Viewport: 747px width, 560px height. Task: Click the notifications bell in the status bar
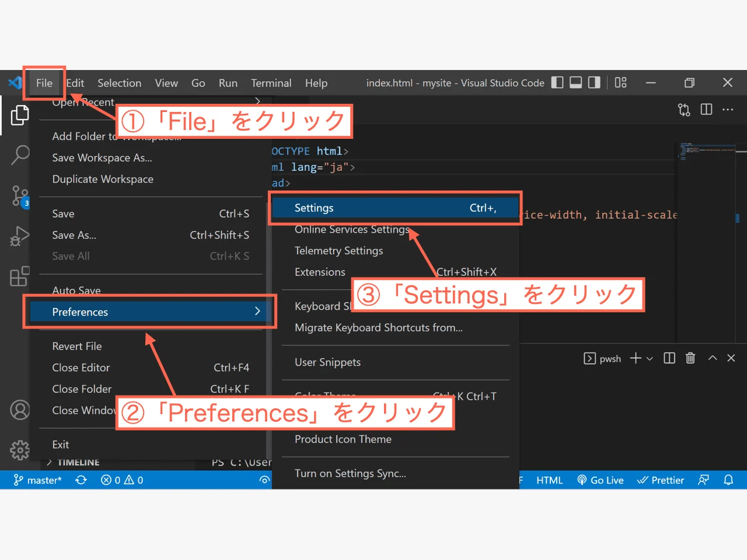(x=728, y=480)
